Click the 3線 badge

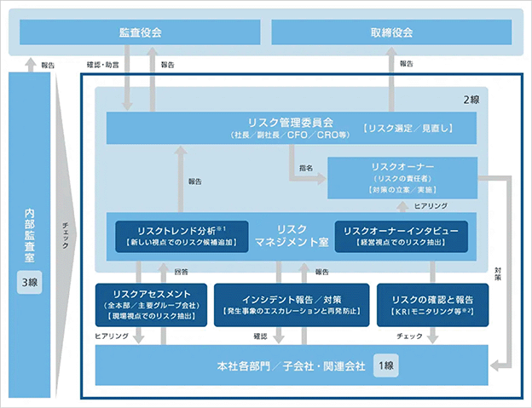click(x=30, y=282)
